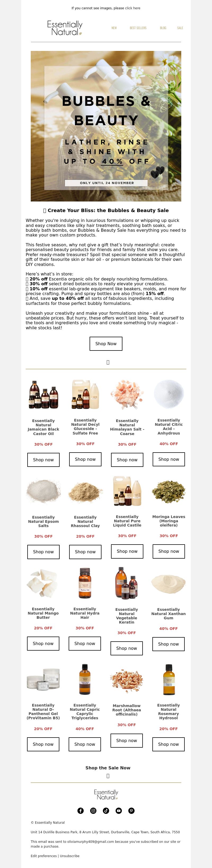Shop now for Jamaican Black Castor Oil
Screen dimensions: 212x868
(x=43, y=460)
